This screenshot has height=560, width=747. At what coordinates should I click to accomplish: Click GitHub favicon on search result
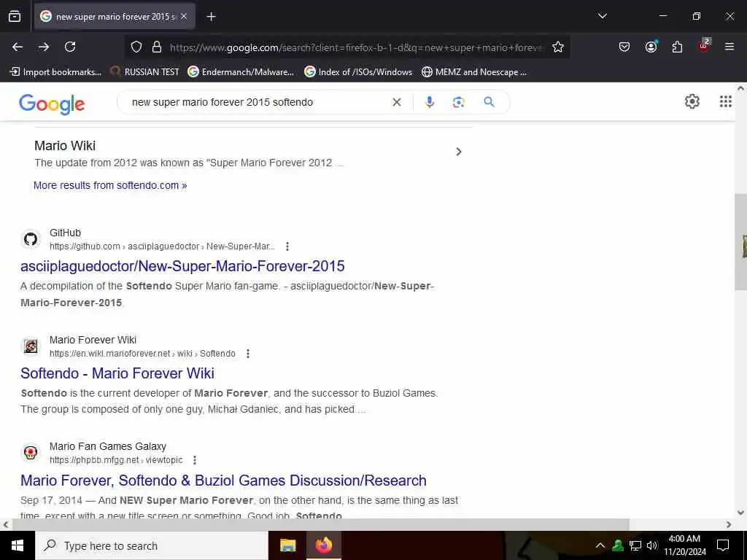pyautogui.click(x=31, y=239)
